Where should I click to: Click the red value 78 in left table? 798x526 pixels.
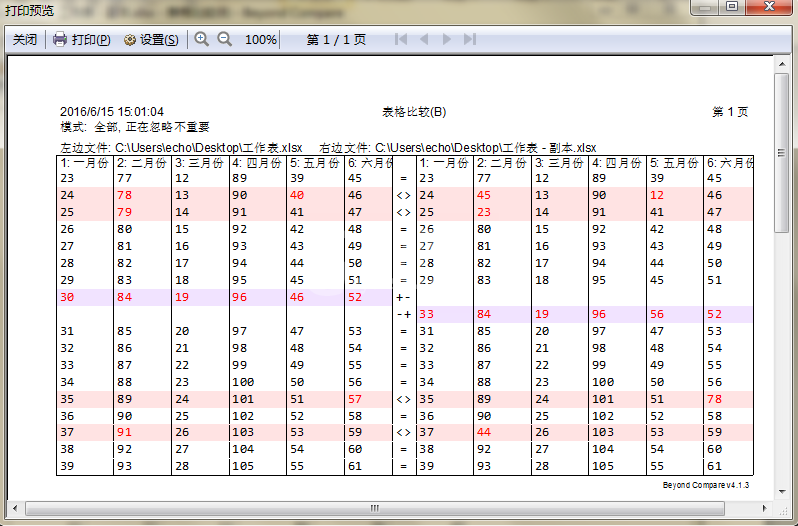(x=125, y=195)
